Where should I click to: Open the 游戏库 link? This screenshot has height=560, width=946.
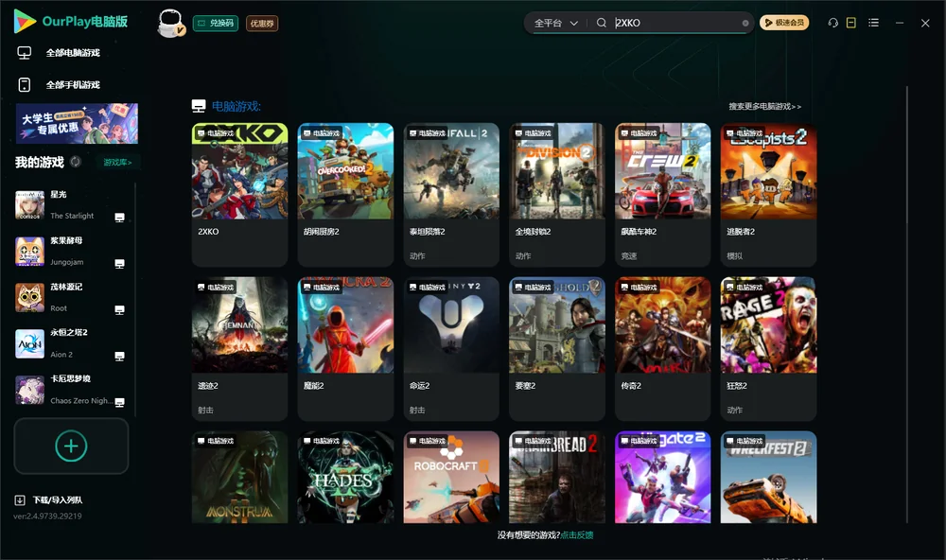(x=117, y=163)
